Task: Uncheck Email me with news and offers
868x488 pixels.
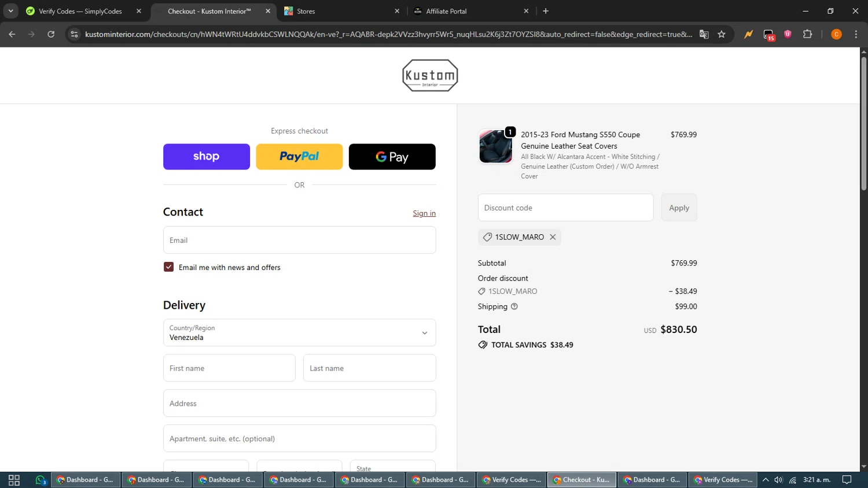Action: (x=168, y=267)
